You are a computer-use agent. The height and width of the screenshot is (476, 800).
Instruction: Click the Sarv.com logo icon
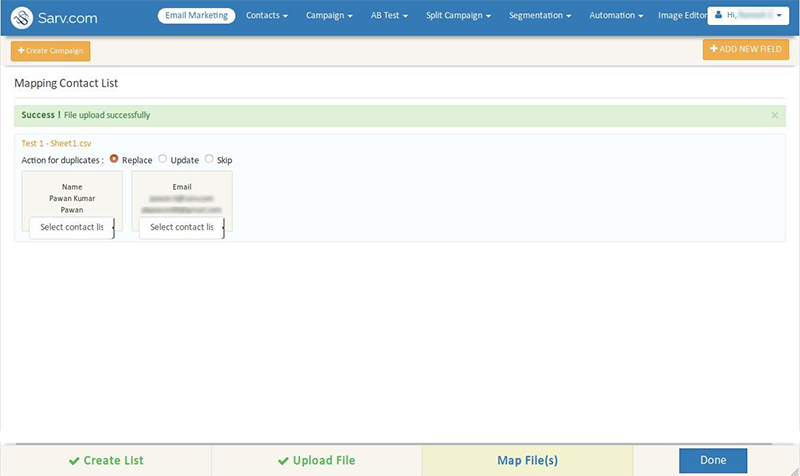[22, 18]
